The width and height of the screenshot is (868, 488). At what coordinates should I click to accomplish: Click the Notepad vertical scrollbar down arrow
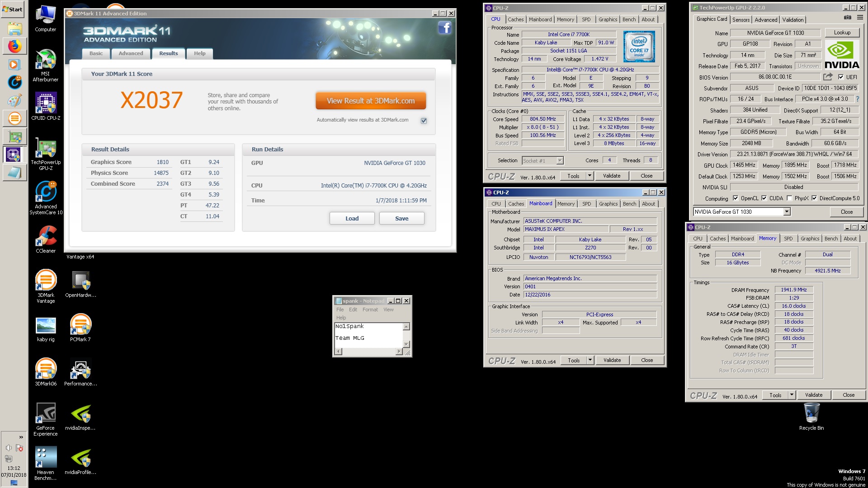(x=406, y=344)
